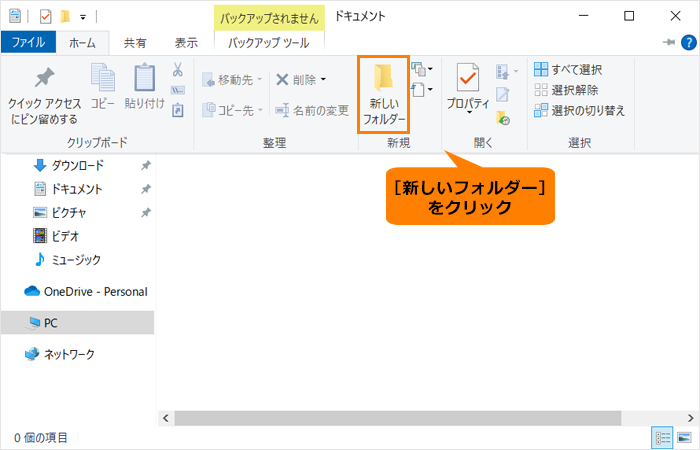Switch to the Share (共有) tab
Image resolution: width=700 pixels, height=450 pixels.
point(135,43)
